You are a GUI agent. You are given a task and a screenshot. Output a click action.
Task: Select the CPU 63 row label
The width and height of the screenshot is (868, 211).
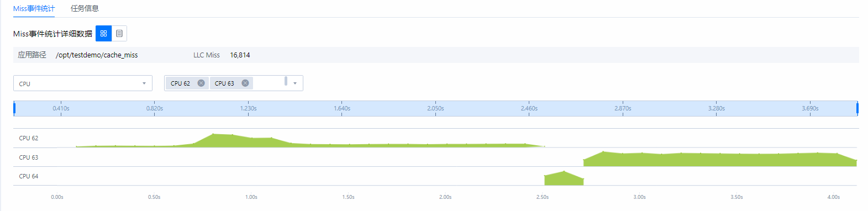coord(29,157)
